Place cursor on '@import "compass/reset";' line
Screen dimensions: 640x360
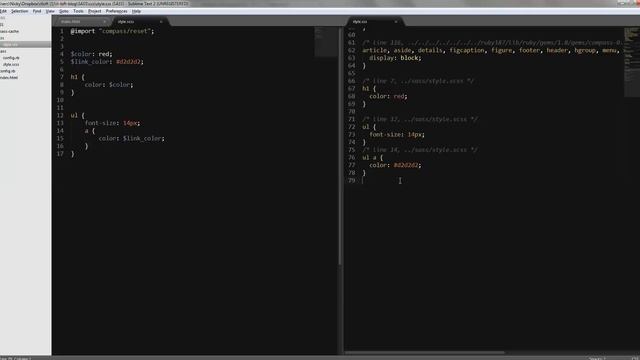pos(112,31)
